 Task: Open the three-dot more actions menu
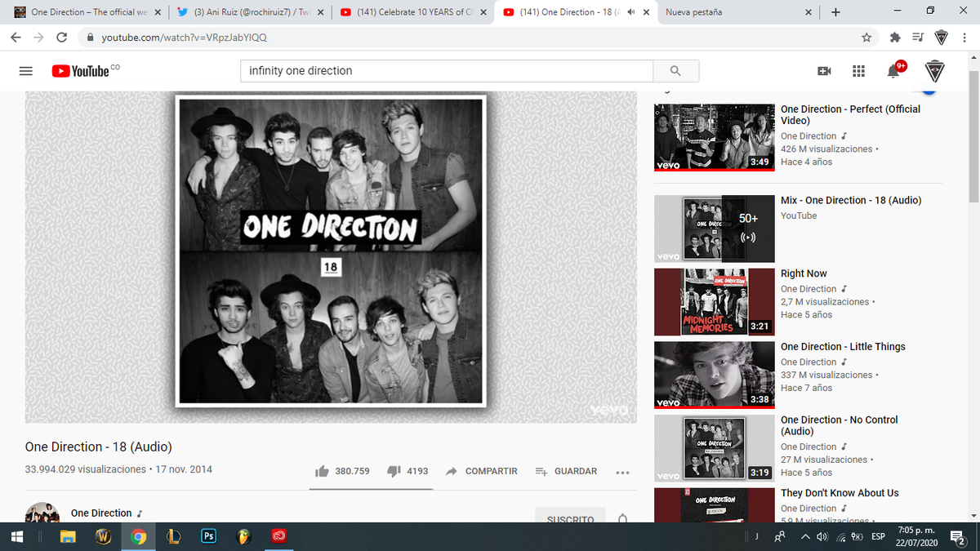click(x=623, y=472)
